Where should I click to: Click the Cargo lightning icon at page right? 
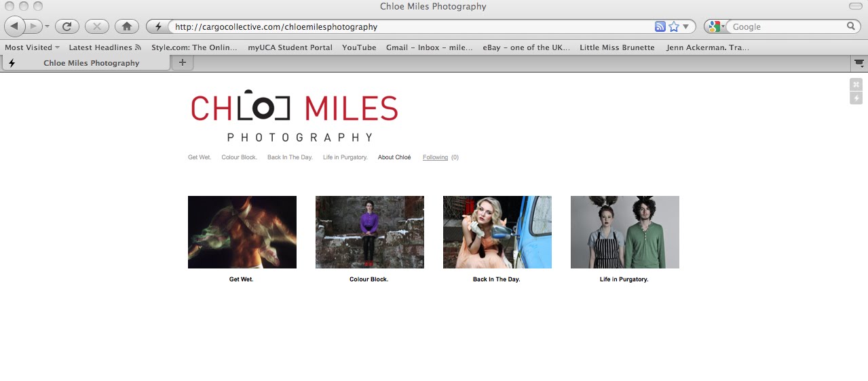[x=856, y=98]
